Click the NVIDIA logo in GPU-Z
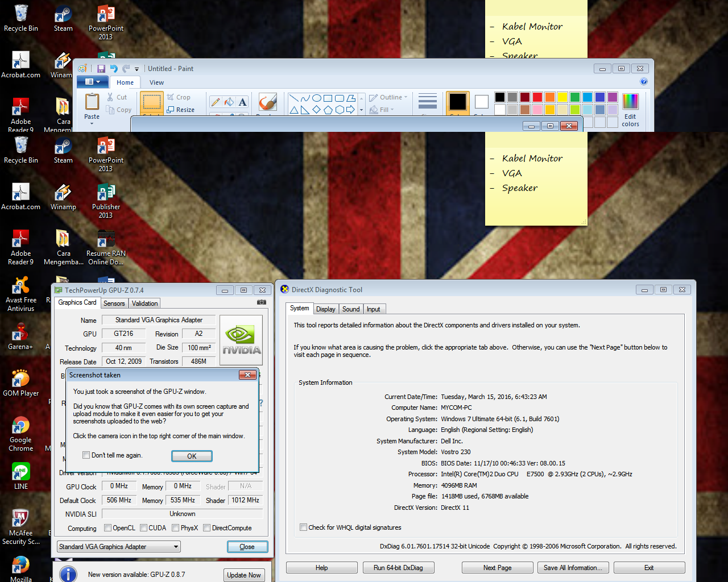The height and width of the screenshot is (582, 728). click(241, 340)
